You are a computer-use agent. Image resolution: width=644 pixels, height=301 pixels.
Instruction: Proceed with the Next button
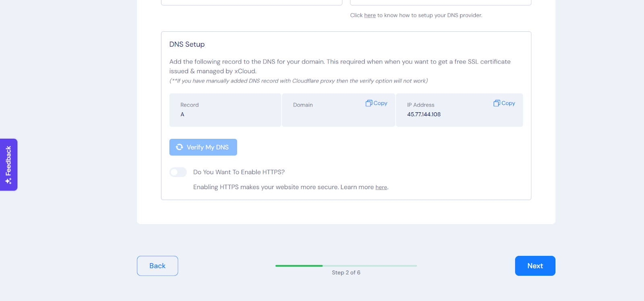pyautogui.click(x=535, y=266)
